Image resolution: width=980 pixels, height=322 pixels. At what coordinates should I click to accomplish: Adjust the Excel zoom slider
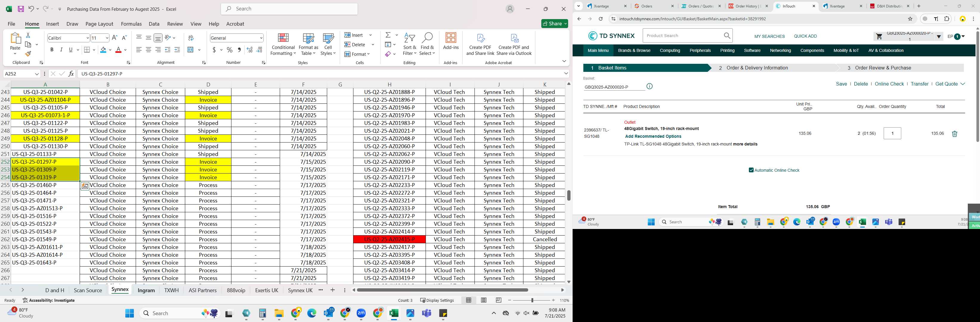click(532, 300)
